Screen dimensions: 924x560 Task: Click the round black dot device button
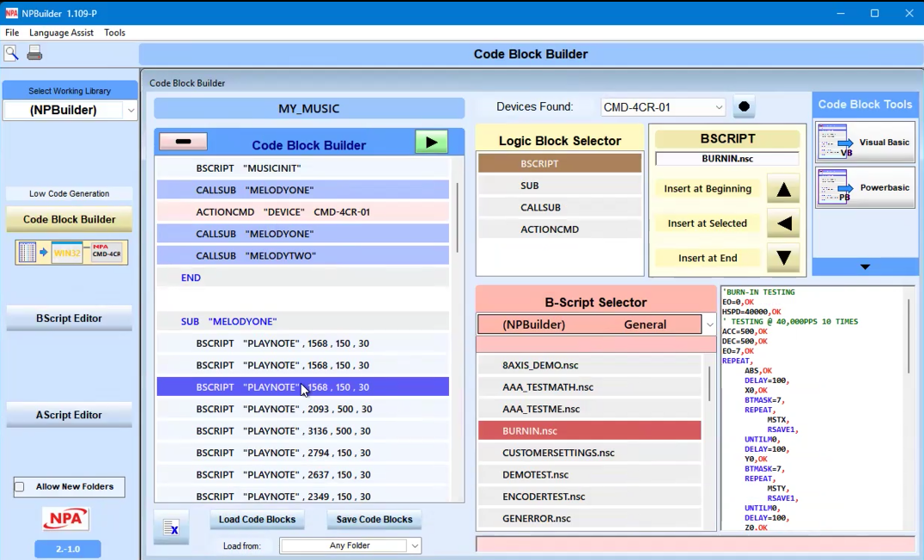click(744, 107)
